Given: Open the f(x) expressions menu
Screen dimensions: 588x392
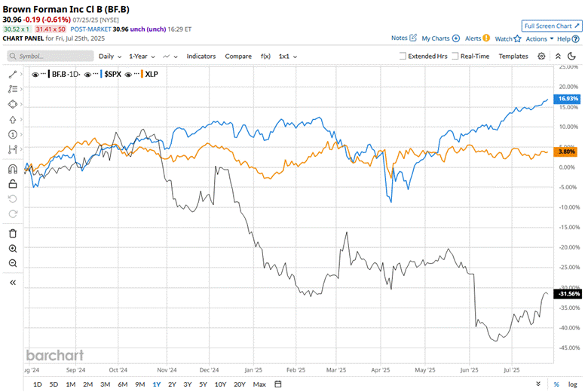Looking at the screenshot, I should click(x=265, y=57).
